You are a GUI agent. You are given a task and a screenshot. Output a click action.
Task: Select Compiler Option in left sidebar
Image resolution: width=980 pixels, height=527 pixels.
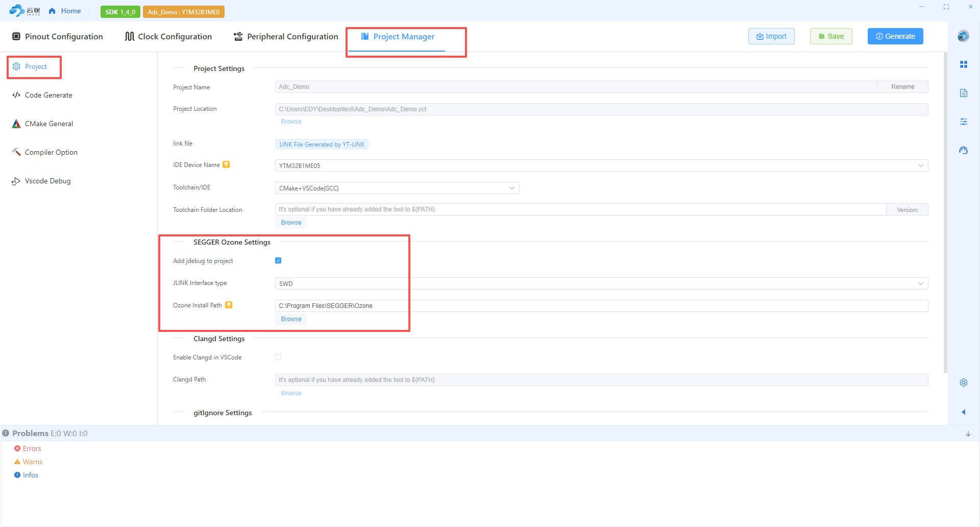pos(51,152)
